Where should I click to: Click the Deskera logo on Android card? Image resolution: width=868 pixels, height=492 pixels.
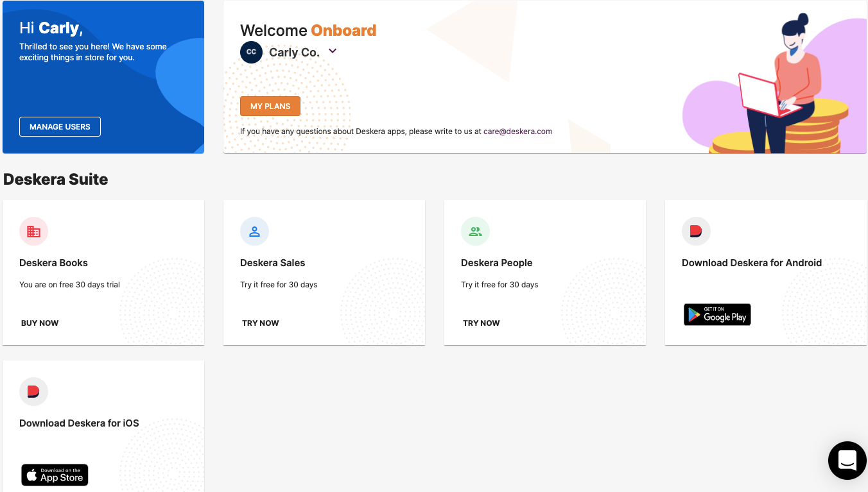coord(696,232)
